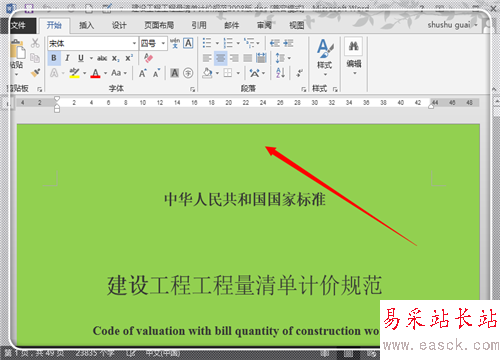Open the Styles (样式) gallery button
Image resolution: width=500 pixels, height=360 pixels.
(x=325, y=57)
